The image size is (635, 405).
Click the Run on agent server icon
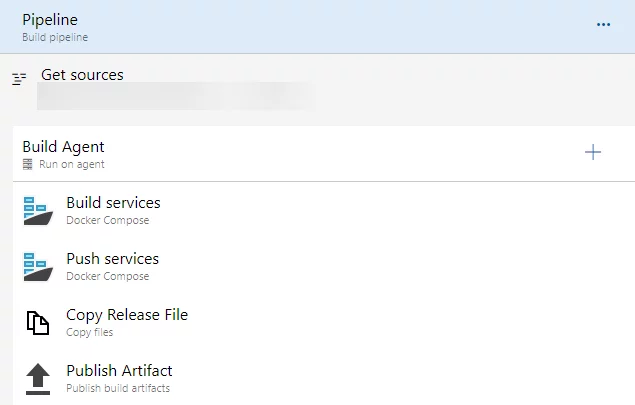28,164
